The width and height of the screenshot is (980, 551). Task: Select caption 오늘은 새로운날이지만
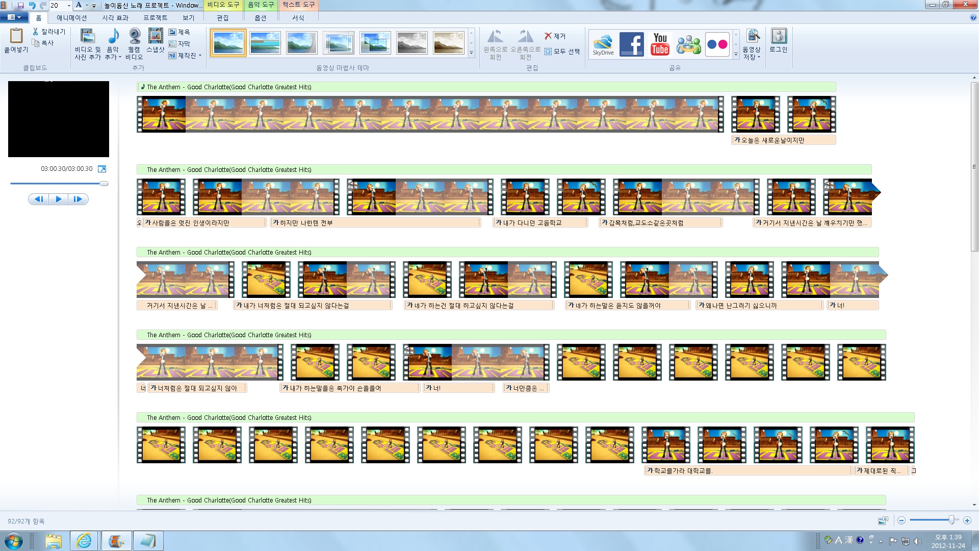(x=783, y=140)
